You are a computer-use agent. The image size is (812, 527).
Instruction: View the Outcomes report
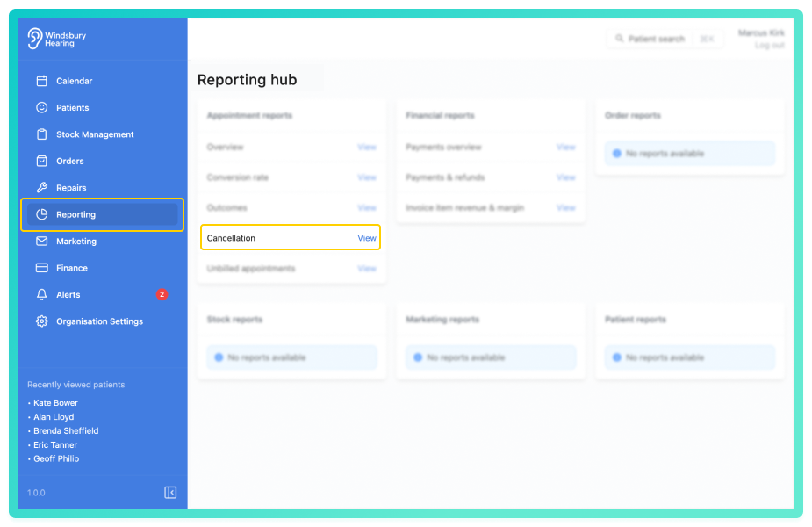[367, 208]
